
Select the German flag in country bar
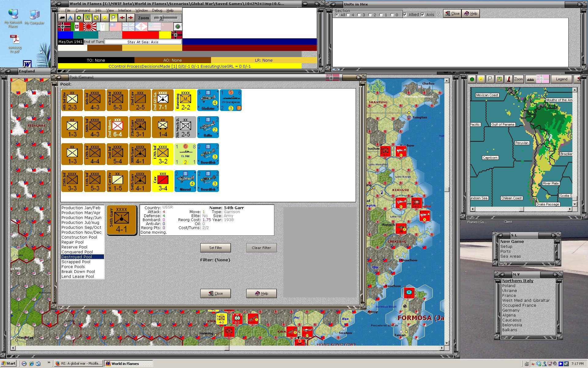point(64,27)
